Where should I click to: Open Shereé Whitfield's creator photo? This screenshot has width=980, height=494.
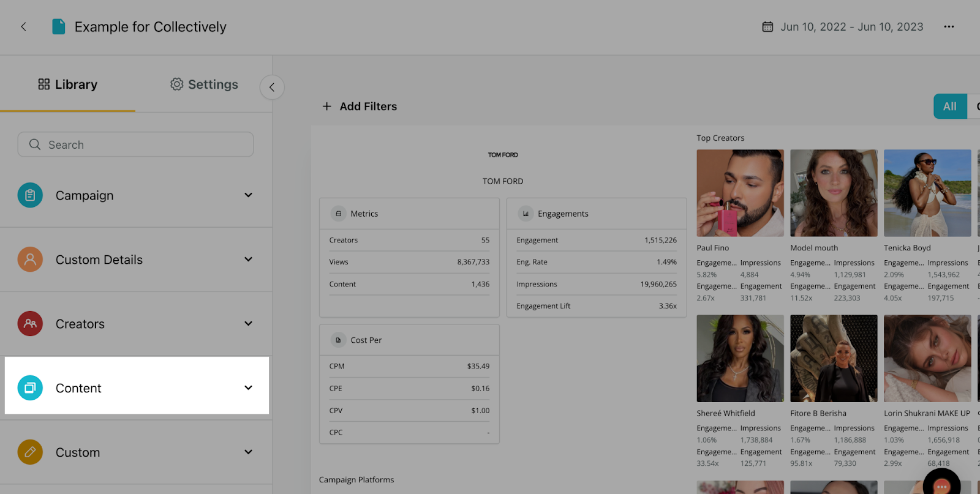click(x=740, y=358)
